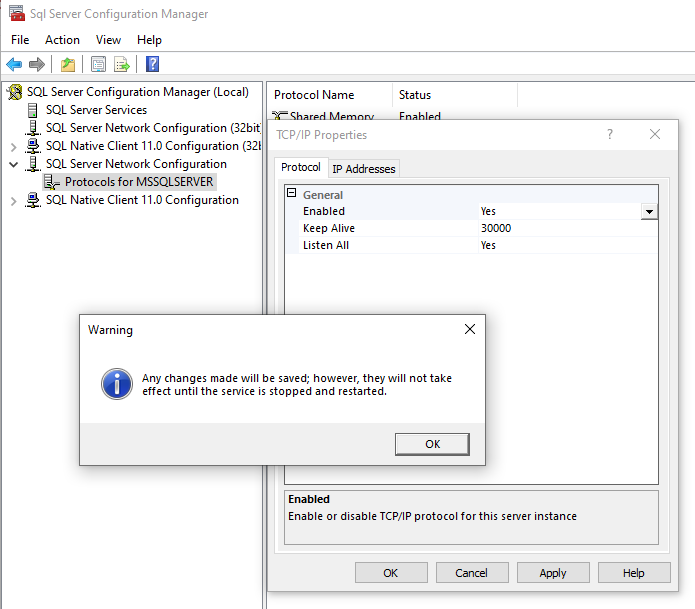
Task: Click the question mark in TCP/IP Properties title bar
Action: coord(610,134)
